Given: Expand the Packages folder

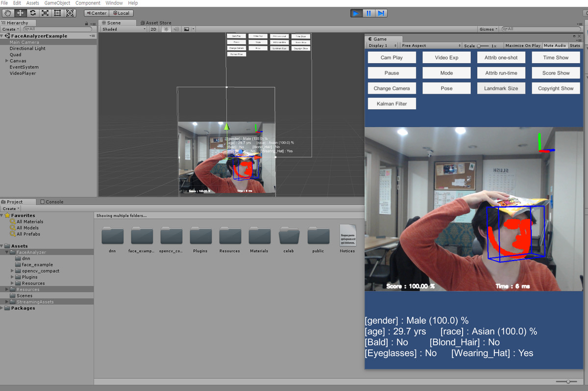Looking at the screenshot, I should click(2, 308).
